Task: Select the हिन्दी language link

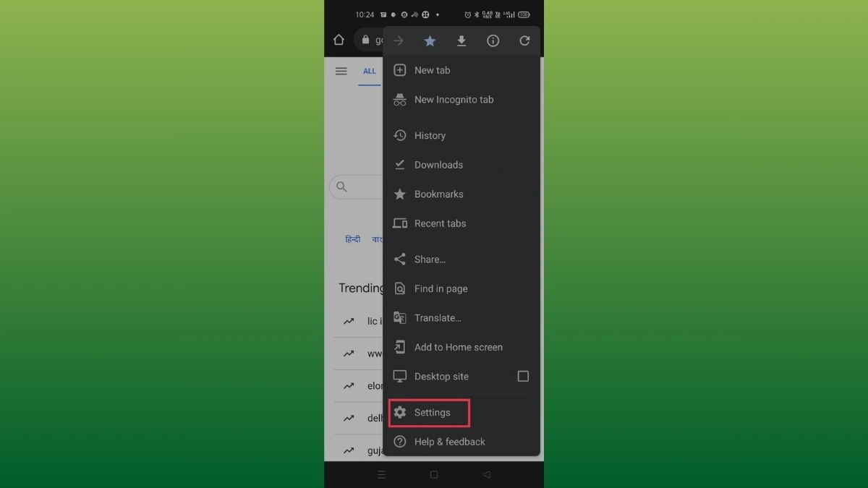Action: (x=352, y=239)
